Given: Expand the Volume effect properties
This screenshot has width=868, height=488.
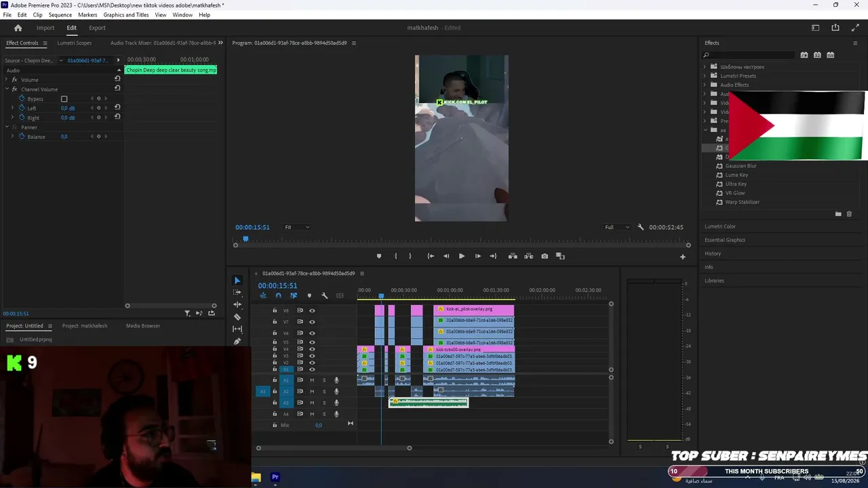Looking at the screenshot, I should (6, 79).
